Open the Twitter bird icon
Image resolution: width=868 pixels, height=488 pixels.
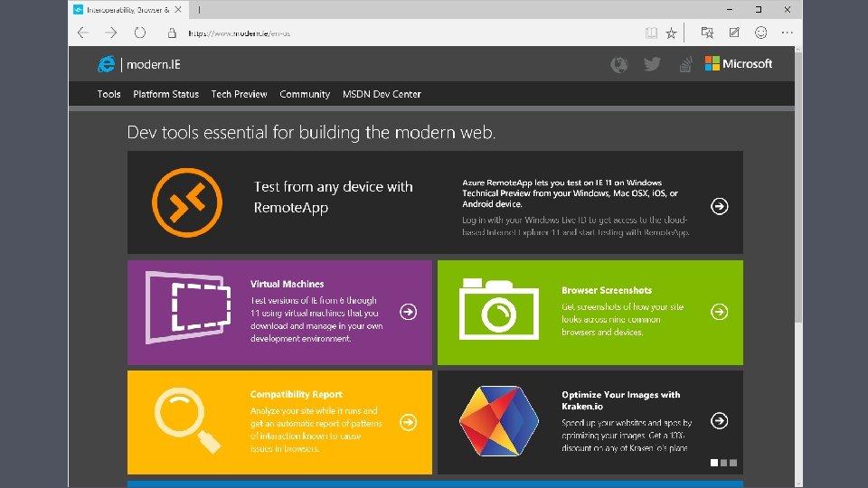(x=652, y=64)
